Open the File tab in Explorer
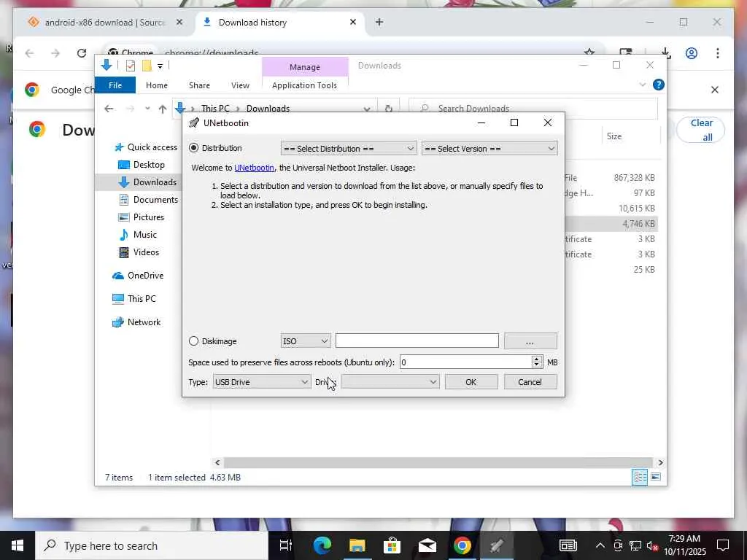The height and width of the screenshot is (560, 747). 115,85
